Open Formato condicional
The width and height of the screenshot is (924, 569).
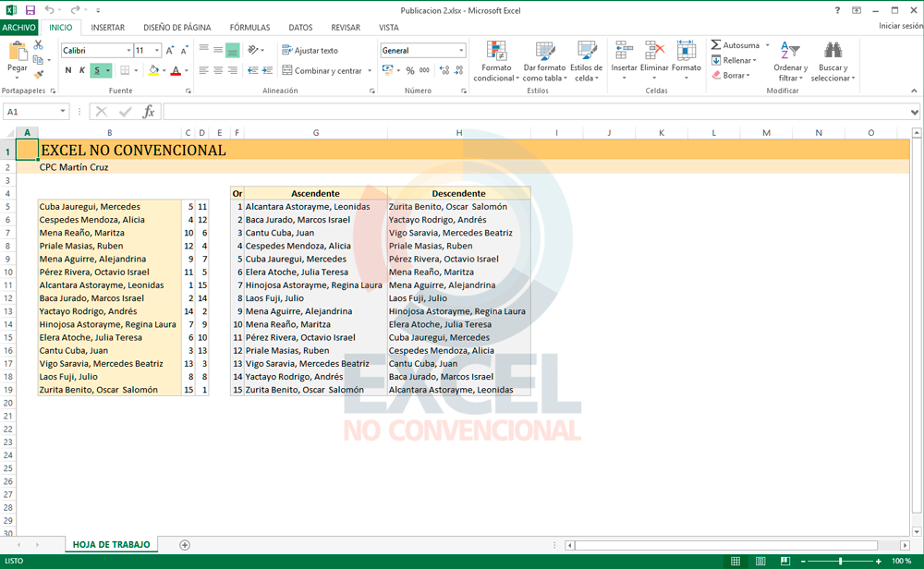coord(496,61)
